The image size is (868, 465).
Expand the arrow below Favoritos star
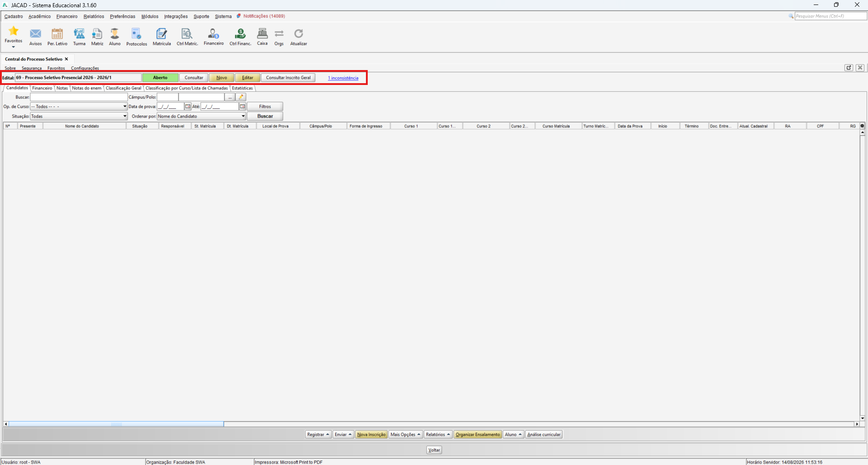tap(14, 47)
